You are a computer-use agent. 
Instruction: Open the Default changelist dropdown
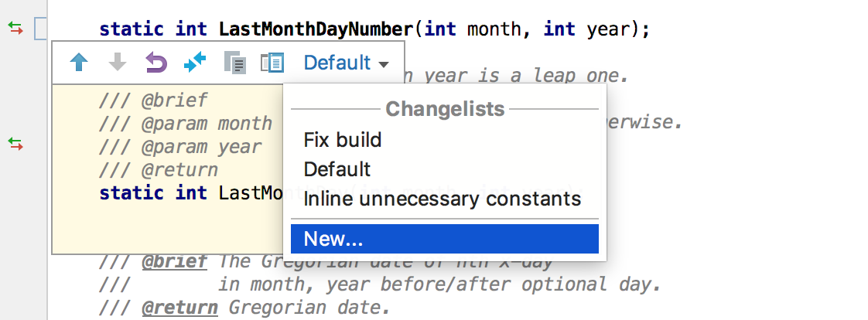click(x=347, y=63)
